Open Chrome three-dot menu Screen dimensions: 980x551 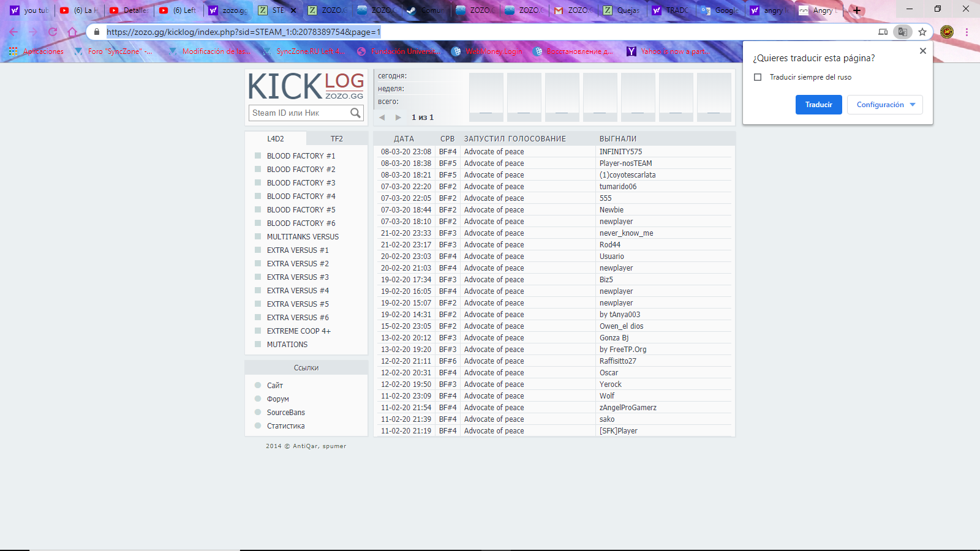click(x=967, y=32)
